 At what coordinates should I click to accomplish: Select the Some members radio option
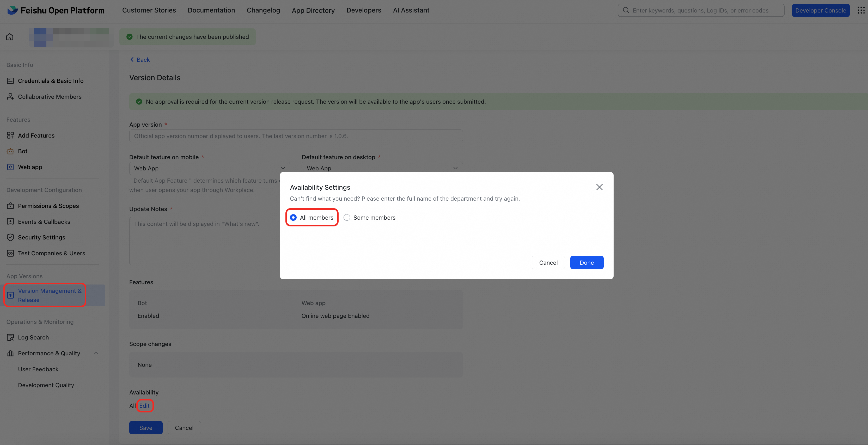pyautogui.click(x=347, y=218)
